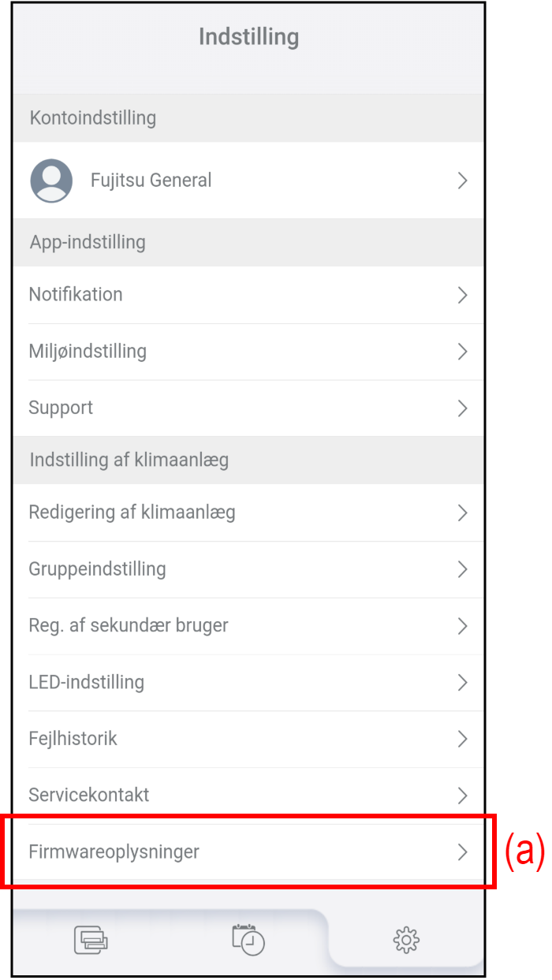Expand the Fujitsu General account chevron
Viewport: 552px width, 980px height.
click(x=463, y=181)
